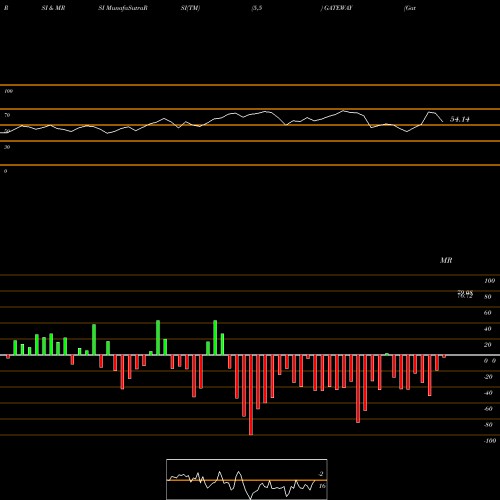500x500 pixels.
Task: Open the mini oscillator thumbnail chart
Action: [247, 479]
